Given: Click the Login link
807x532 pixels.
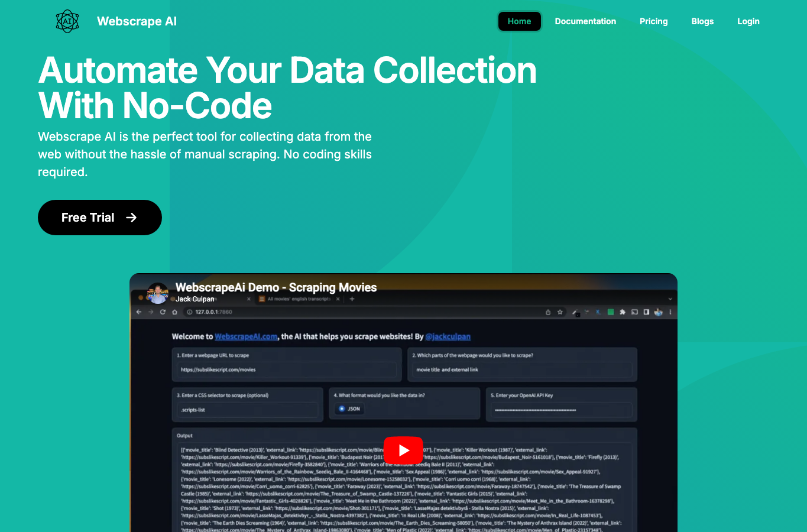Looking at the screenshot, I should point(748,21).
